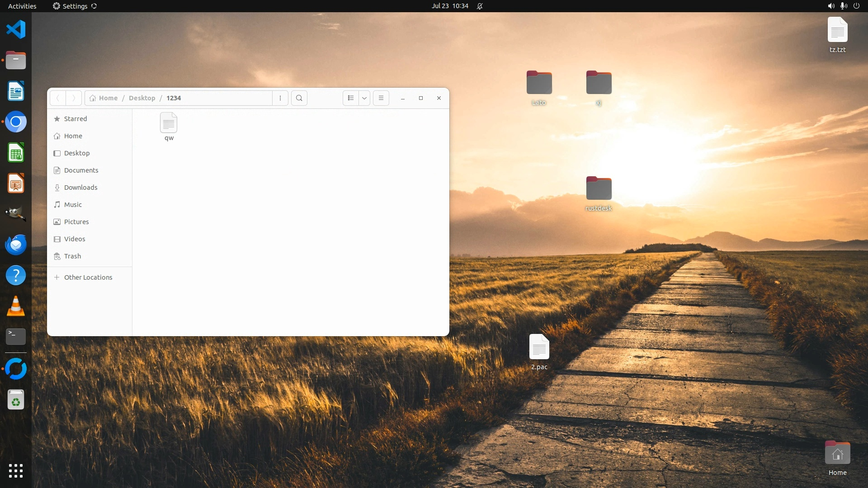Screen dimensions: 868x488
Task: Click Home in the path breadcrumb
Action: [x=108, y=98]
